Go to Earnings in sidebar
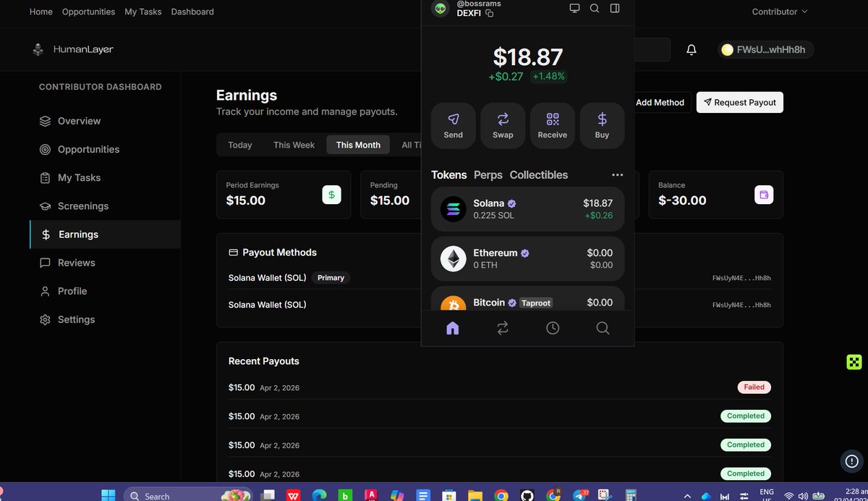Viewport: 868px width, 501px height. tap(105, 235)
